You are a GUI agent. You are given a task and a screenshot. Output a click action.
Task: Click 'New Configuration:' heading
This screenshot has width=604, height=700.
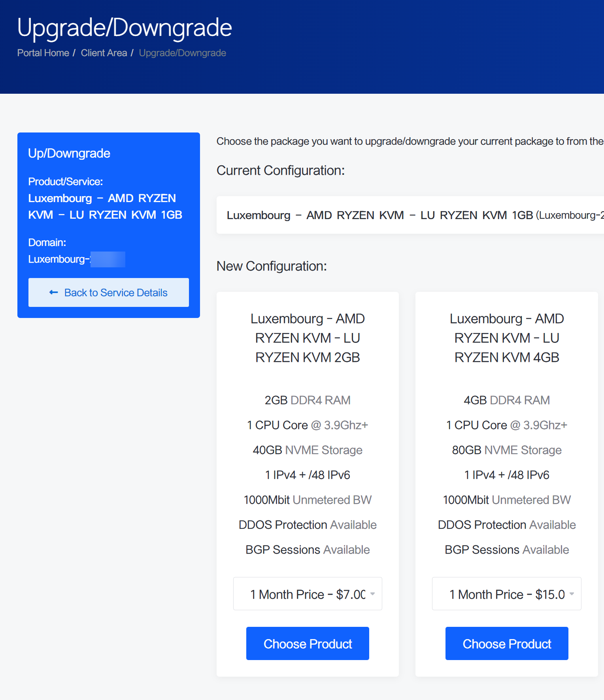click(272, 266)
